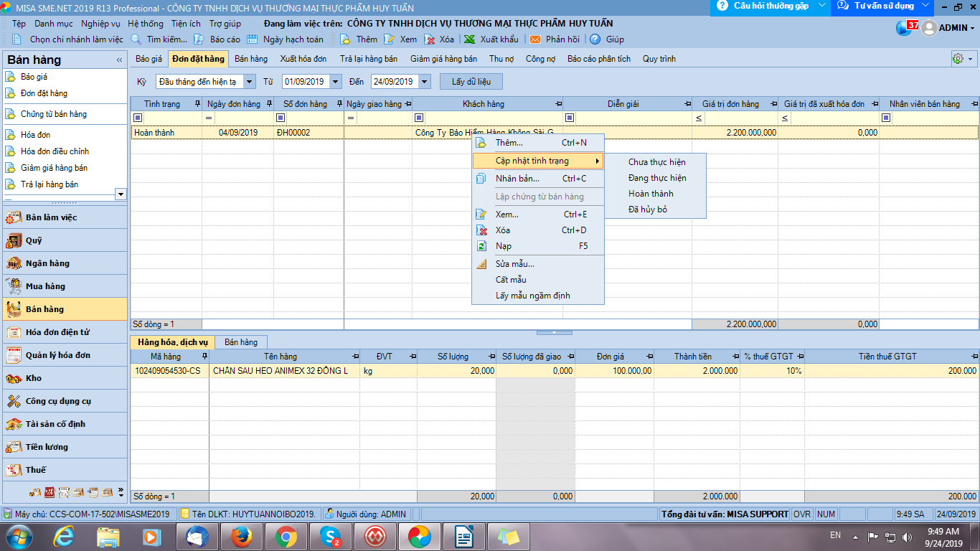Expand more module shortcuts chevron

[121, 493]
